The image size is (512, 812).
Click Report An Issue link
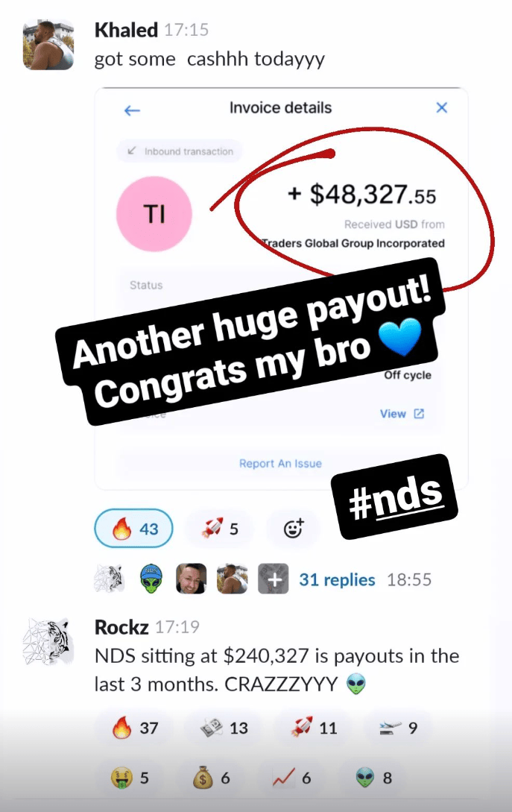click(280, 464)
